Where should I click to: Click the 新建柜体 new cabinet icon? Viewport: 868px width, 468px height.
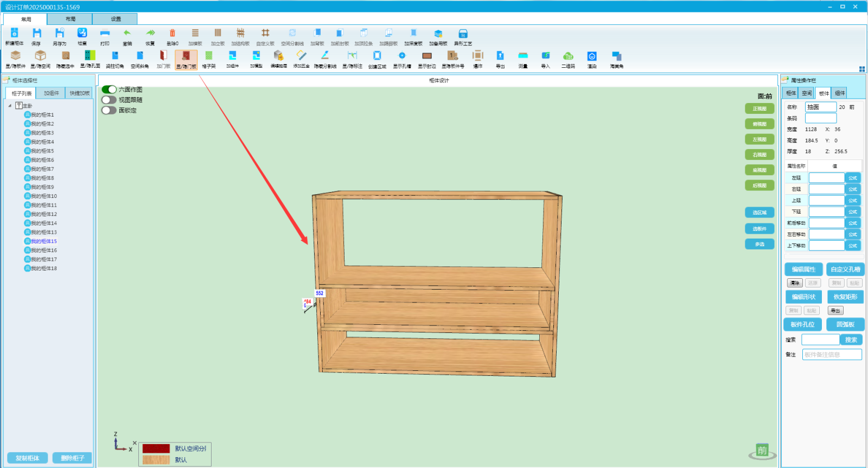click(x=15, y=33)
